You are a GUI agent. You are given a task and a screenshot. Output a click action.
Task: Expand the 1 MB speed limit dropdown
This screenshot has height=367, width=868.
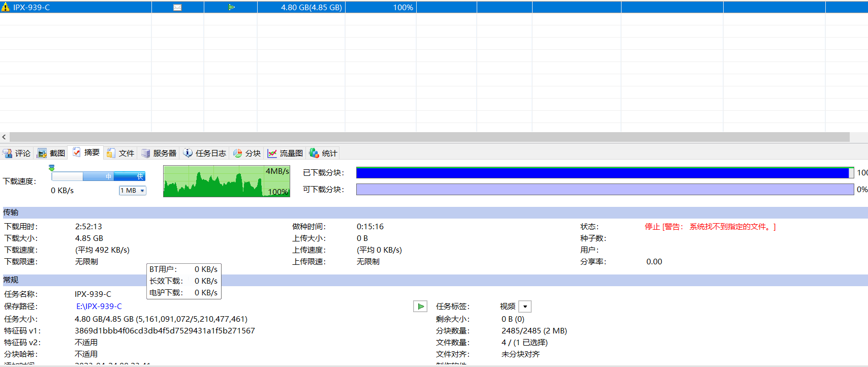click(142, 191)
